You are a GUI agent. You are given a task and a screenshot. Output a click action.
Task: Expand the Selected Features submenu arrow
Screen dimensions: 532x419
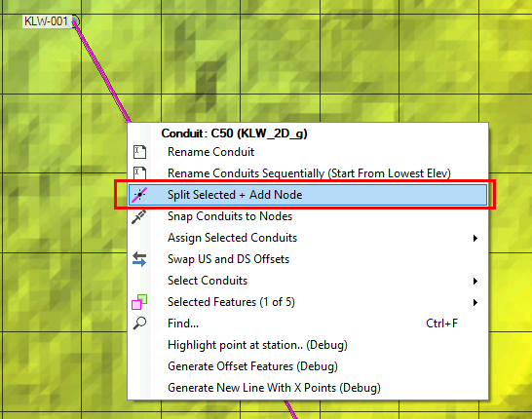(x=475, y=302)
